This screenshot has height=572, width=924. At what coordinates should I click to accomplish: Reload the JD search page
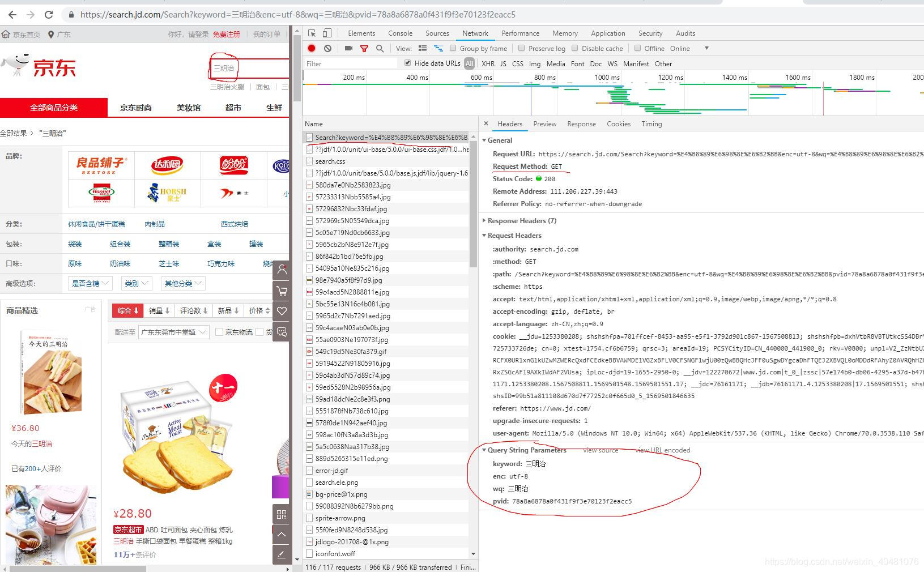pos(49,14)
